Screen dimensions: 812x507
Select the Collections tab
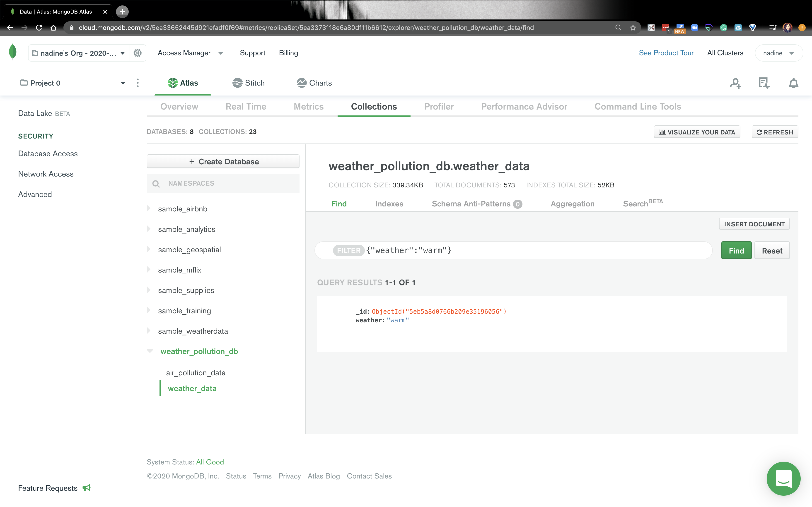[374, 106]
